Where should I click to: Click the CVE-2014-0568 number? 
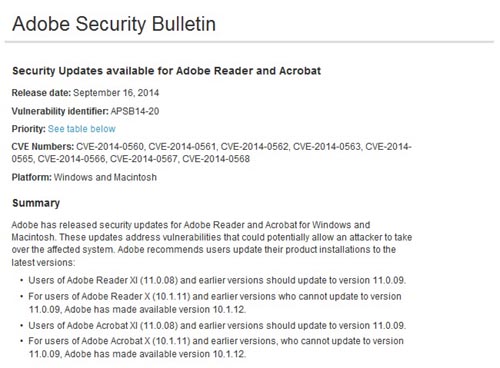point(216,159)
